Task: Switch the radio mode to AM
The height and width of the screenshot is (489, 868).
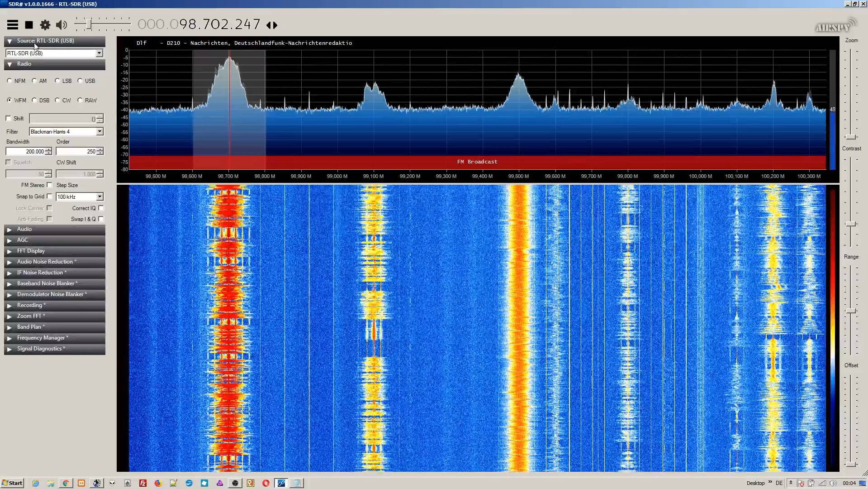Action: [x=34, y=81]
